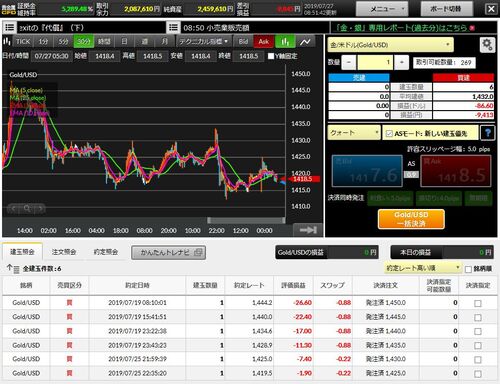Open gold and silver report link
Image resolution: width=500 pixels, height=384 pixels.
click(401, 28)
